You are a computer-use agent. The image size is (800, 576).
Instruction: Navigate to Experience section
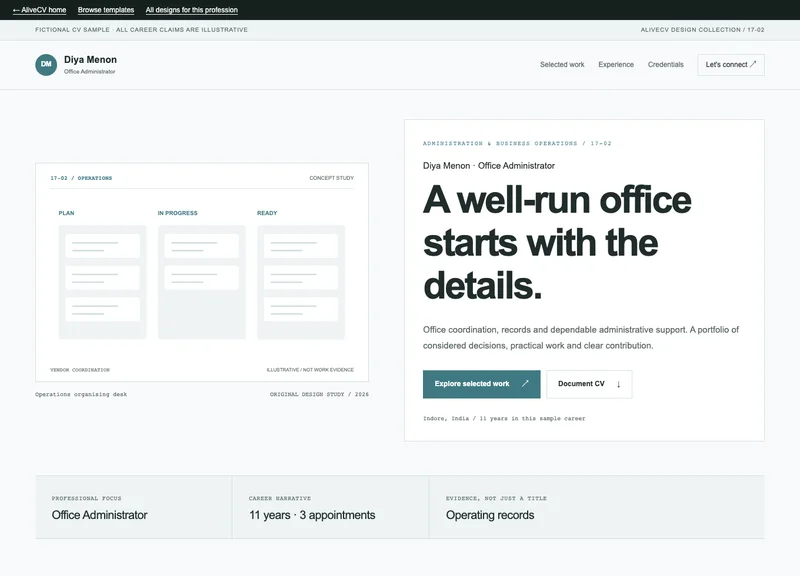[616, 64]
